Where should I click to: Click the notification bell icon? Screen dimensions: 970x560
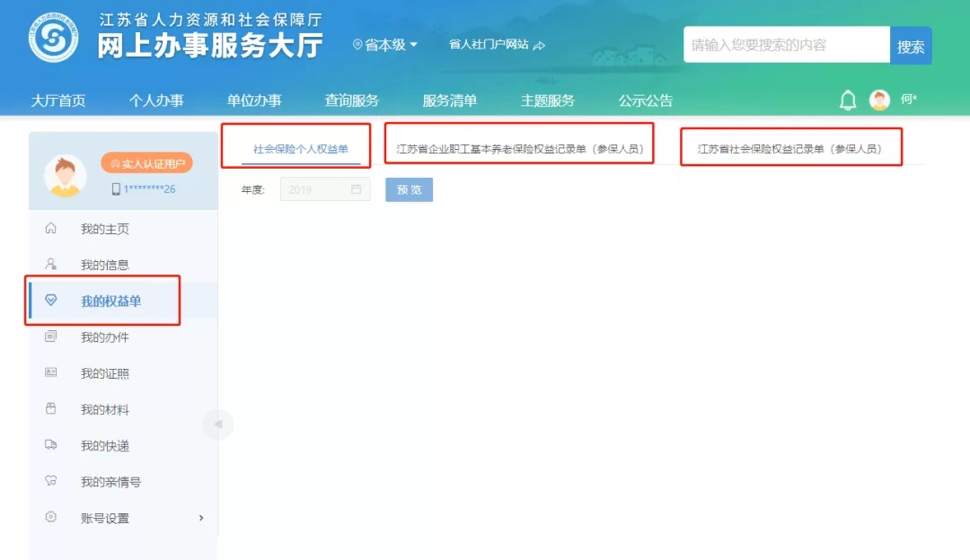(x=848, y=101)
